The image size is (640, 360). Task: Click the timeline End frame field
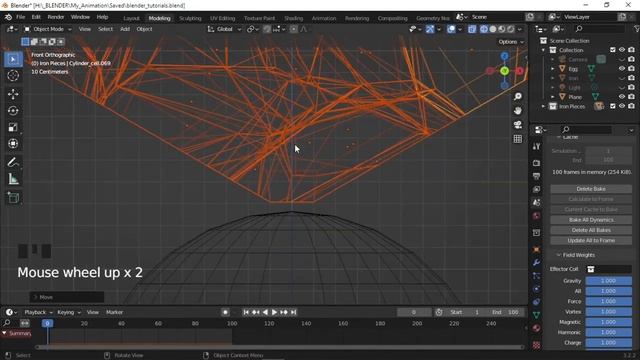click(505, 312)
